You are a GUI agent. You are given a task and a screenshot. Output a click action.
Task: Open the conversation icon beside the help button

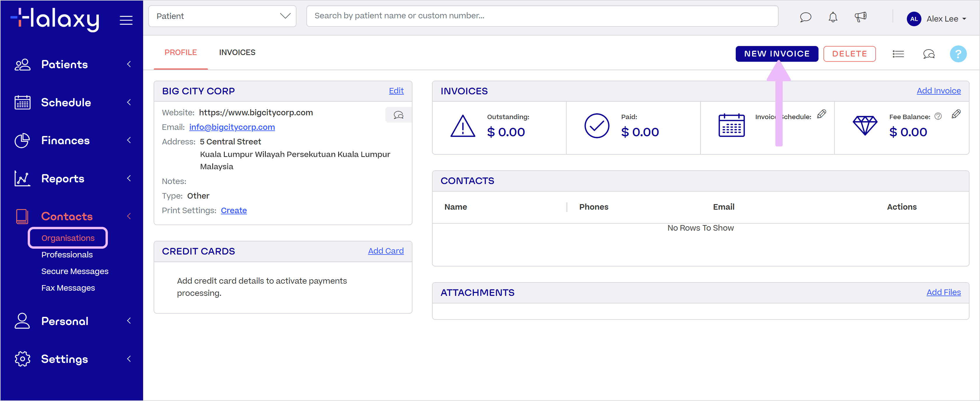click(929, 54)
